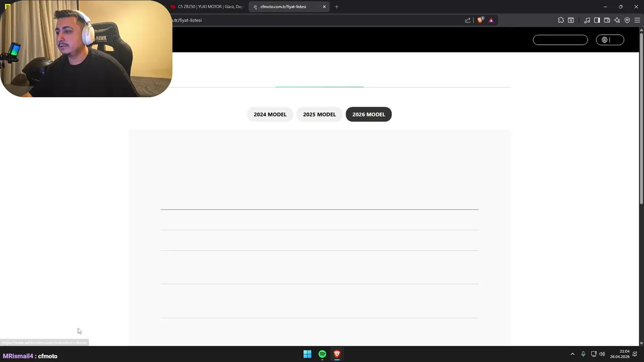Open Spotify from the taskbar
The width and height of the screenshot is (644, 362).
323,354
